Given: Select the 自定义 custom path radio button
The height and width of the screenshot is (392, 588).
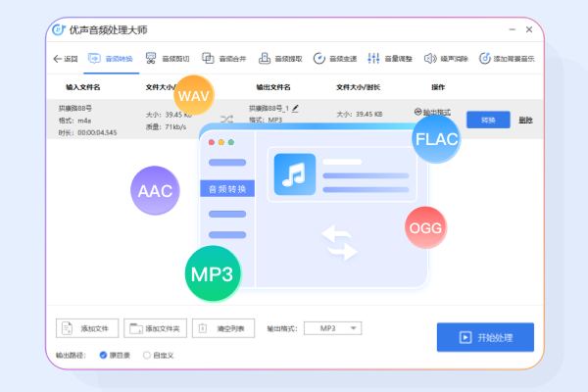Looking at the screenshot, I should [148, 355].
